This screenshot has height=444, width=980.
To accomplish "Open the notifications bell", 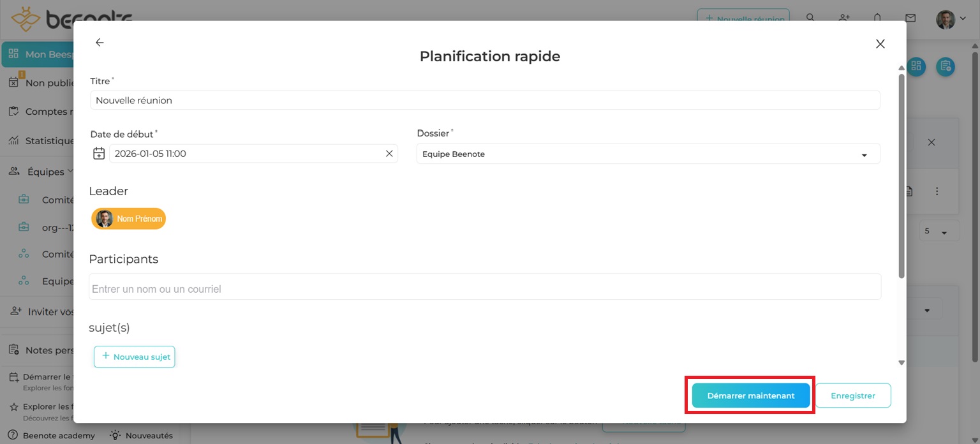I will 877,18.
